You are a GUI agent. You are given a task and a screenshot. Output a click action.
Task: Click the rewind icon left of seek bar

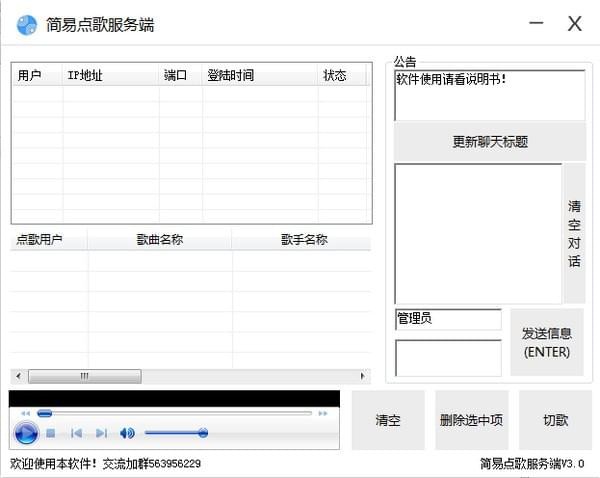[x=25, y=413]
